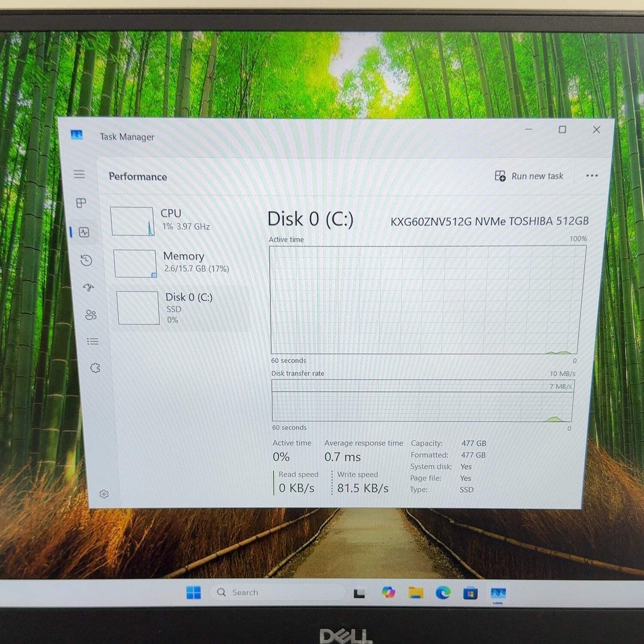
Task: Click the CPU mini graph thumbnail
Action: 132,222
